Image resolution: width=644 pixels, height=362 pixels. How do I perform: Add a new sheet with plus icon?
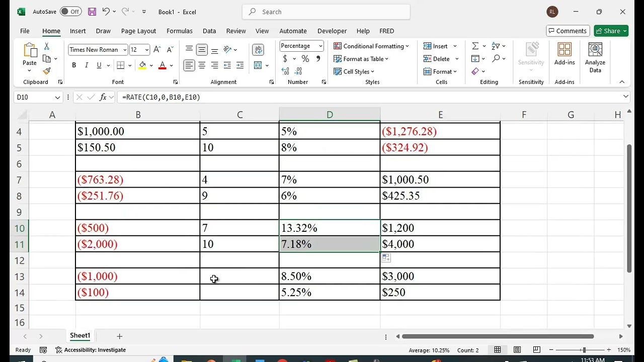119,336
